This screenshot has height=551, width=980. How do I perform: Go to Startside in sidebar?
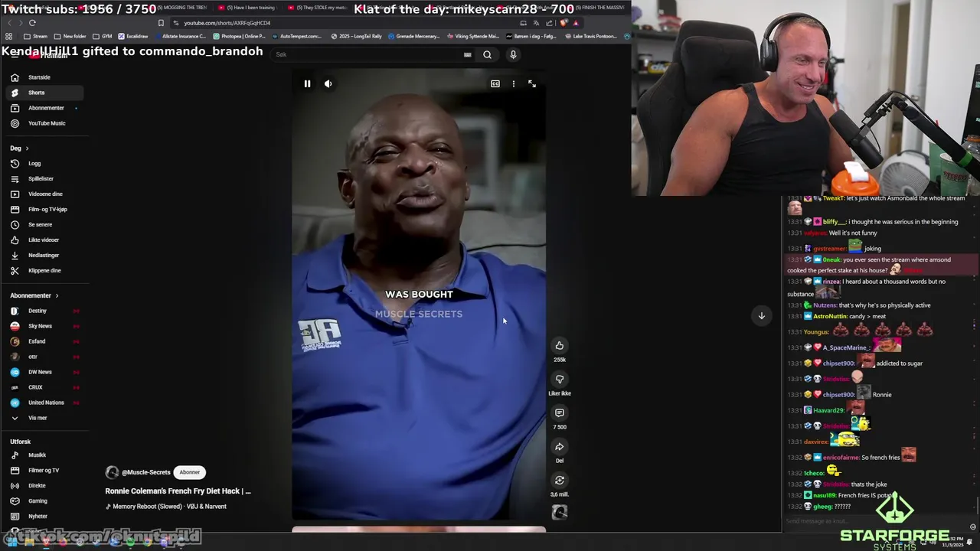coord(45,77)
